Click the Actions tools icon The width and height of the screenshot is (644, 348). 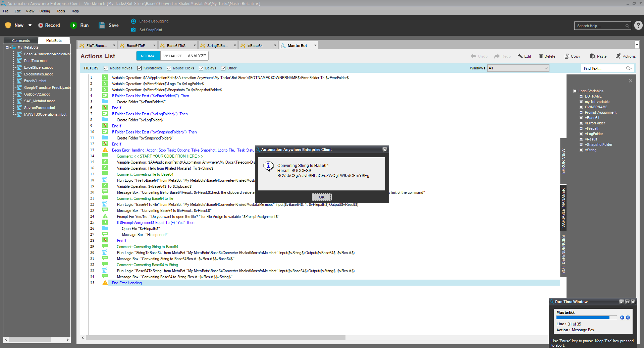tap(618, 56)
